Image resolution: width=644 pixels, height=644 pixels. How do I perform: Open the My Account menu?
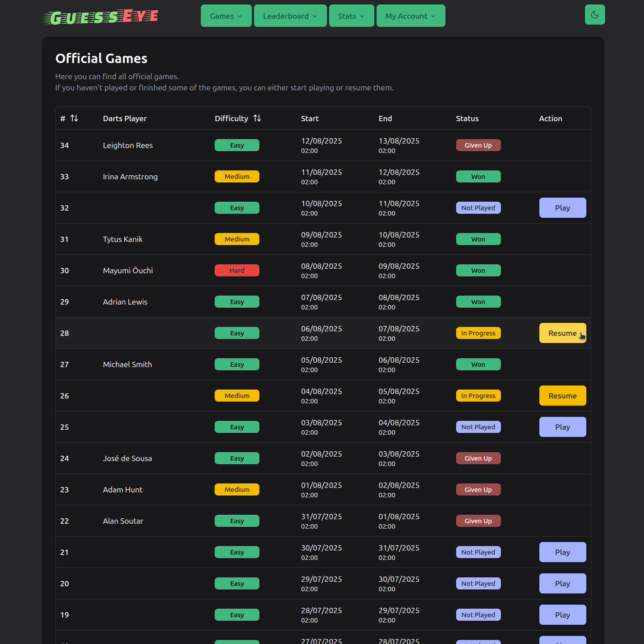[410, 16]
